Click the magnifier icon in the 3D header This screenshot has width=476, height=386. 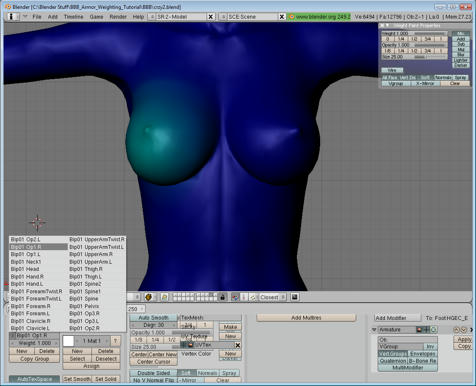[x=164, y=297]
